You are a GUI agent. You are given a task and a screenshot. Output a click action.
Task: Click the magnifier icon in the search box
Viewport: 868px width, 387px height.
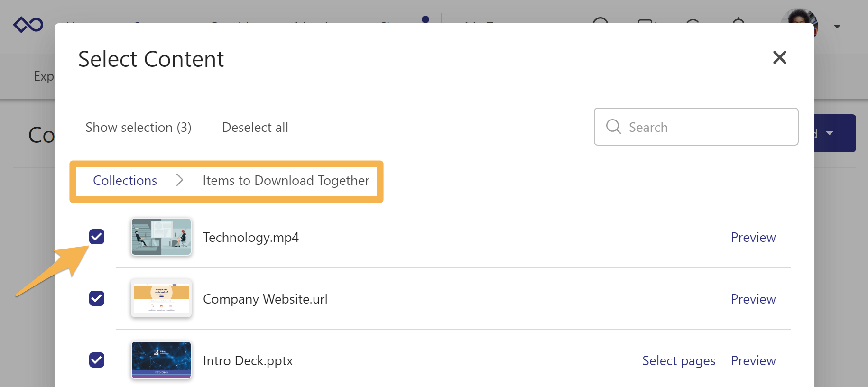point(613,127)
